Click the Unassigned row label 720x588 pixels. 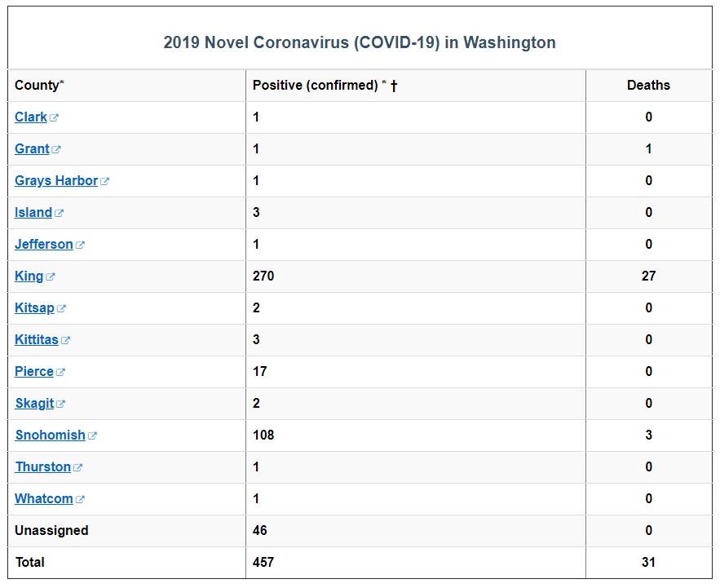51,530
